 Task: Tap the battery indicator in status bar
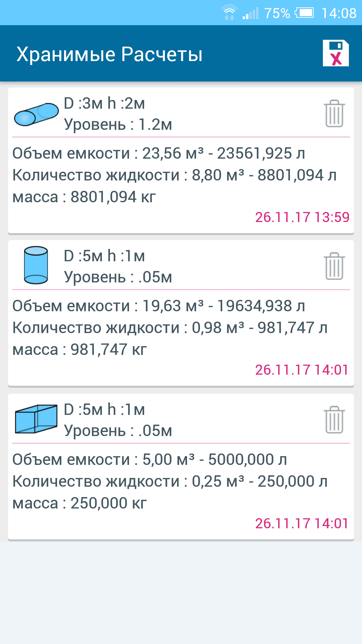pyautogui.click(x=304, y=13)
